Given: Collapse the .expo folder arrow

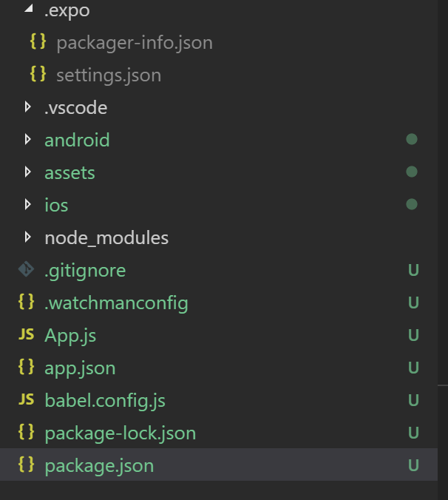Looking at the screenshot, I should click(29, 8).
